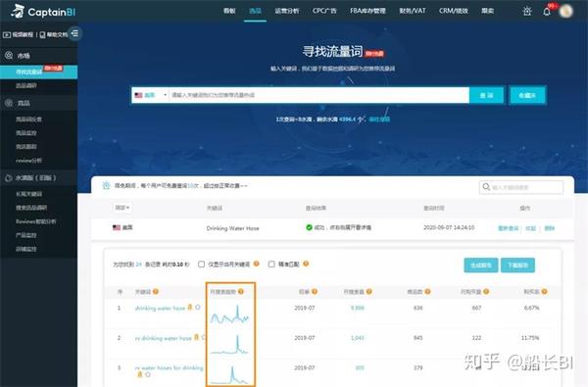Open the theme sun icon in top bar
Viewport: 588px width, 387px height.
click(527, 11)
